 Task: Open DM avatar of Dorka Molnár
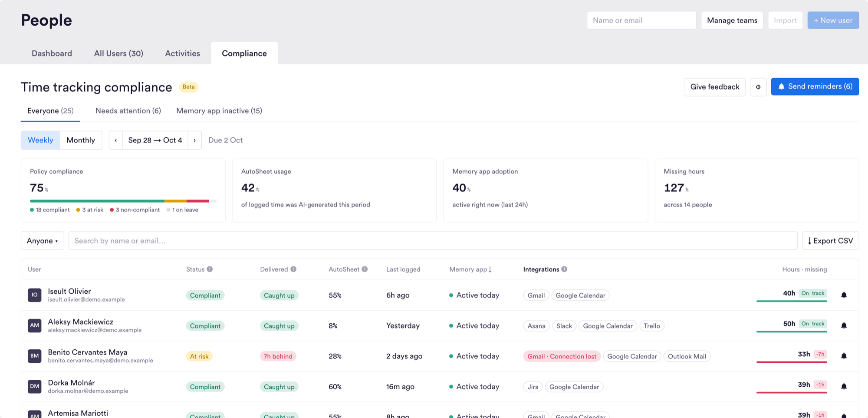(35, 386)
